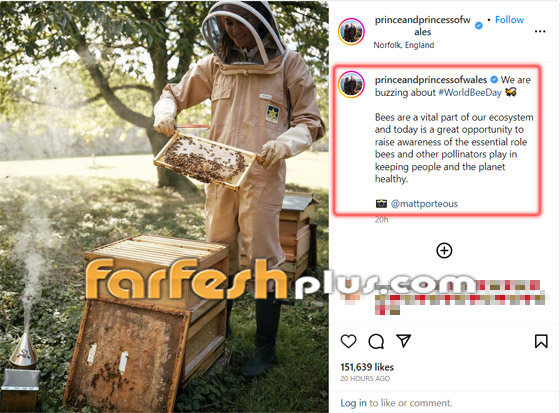The image size is (560, 413).
Task: Open comments via speech bubble icon
Action: pyautogui.click(x=376, y=341)
